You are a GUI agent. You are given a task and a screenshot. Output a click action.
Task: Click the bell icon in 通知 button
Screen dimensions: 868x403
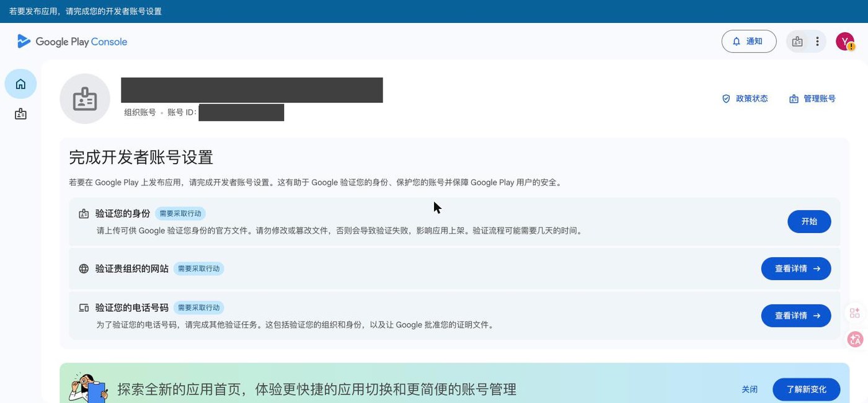tap(737, 42)
